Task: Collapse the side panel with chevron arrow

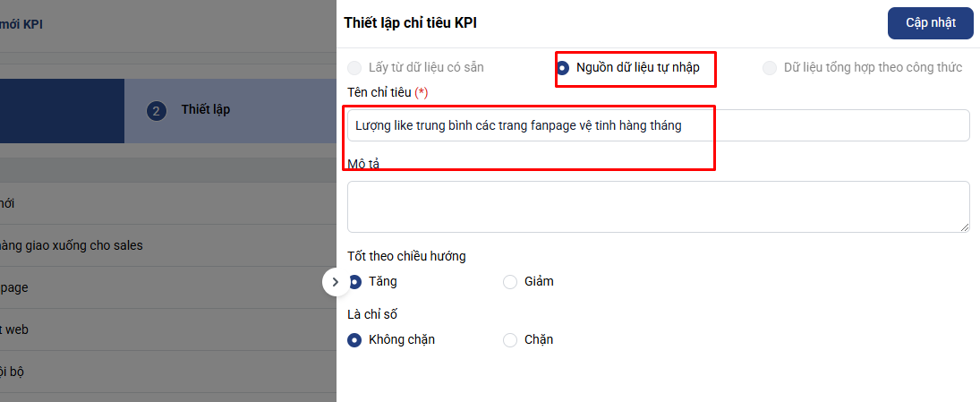Action: 335,282
